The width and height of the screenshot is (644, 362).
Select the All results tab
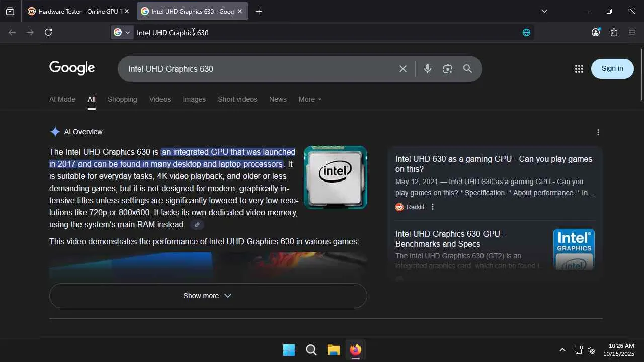(91, 99)
